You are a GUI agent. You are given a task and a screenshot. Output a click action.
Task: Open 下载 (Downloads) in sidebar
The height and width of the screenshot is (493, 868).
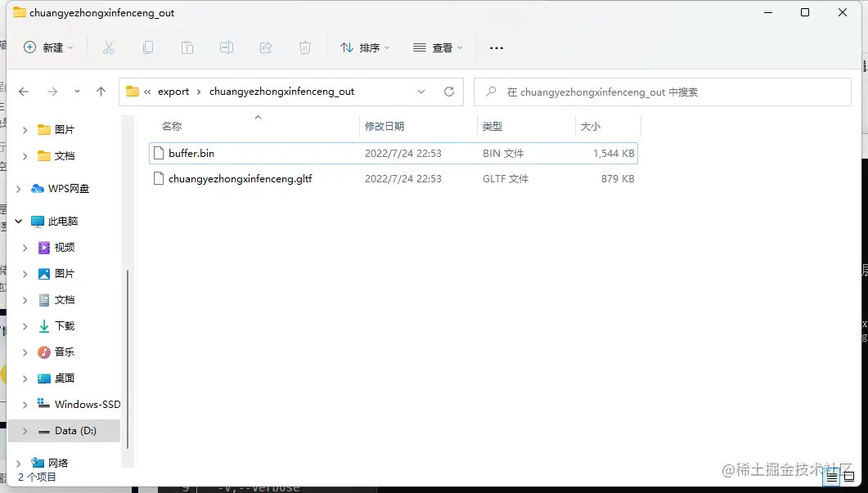[56, 326]
